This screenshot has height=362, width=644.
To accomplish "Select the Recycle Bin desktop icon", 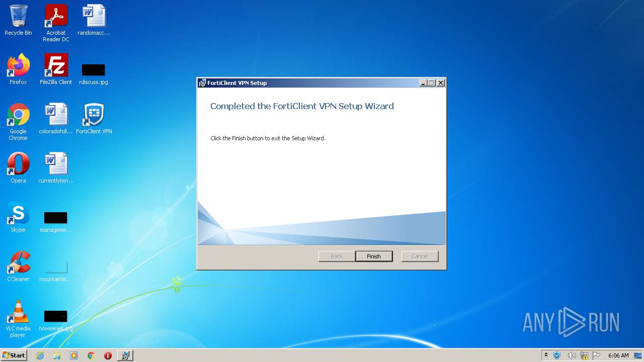I will (x=18, y=20).
